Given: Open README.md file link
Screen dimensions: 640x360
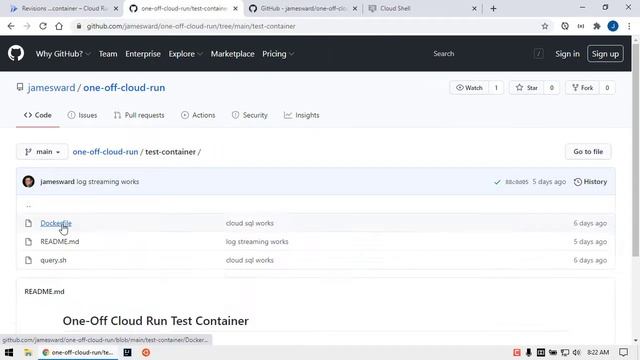Looking at the screenshot, I should (60, 242).
